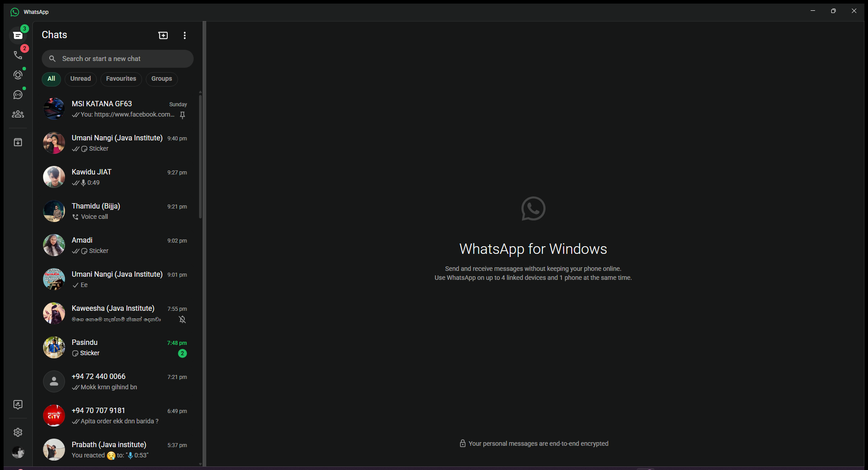Screen dimensions: 868x470
Task: Click the red CITY avatar of +94 70 707 9181
Action: [54, 416]
